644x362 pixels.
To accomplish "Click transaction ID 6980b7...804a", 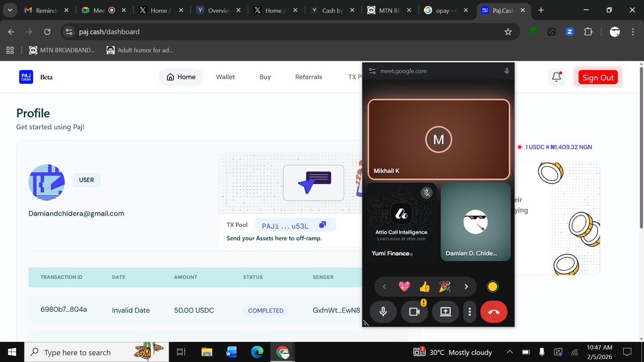I will 64,309.
